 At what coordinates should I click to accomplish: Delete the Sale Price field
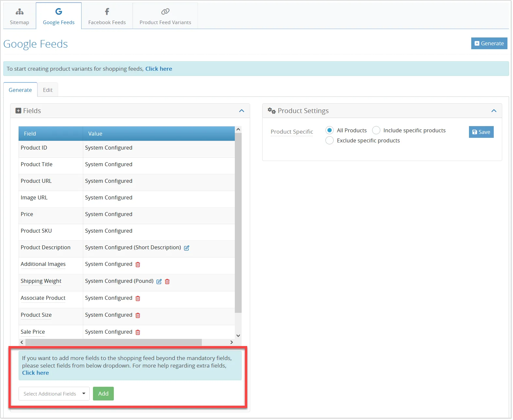coord(138,332)
